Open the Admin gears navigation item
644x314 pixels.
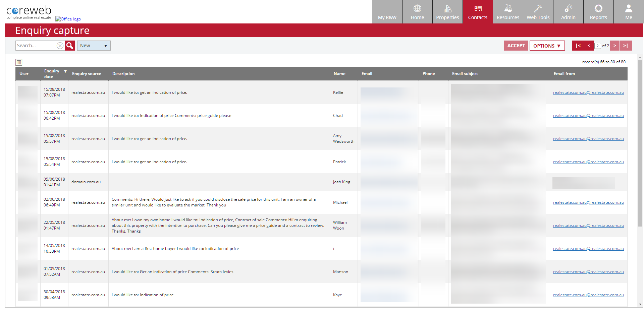pyautogui.click(x=568, y=12)
